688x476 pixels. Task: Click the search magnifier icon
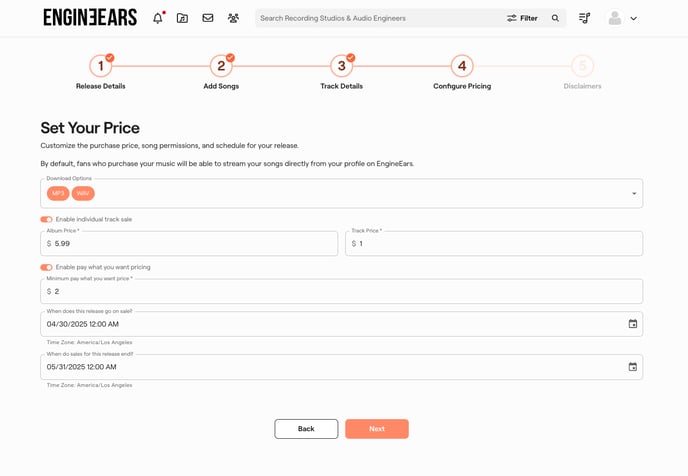[556, 18]
